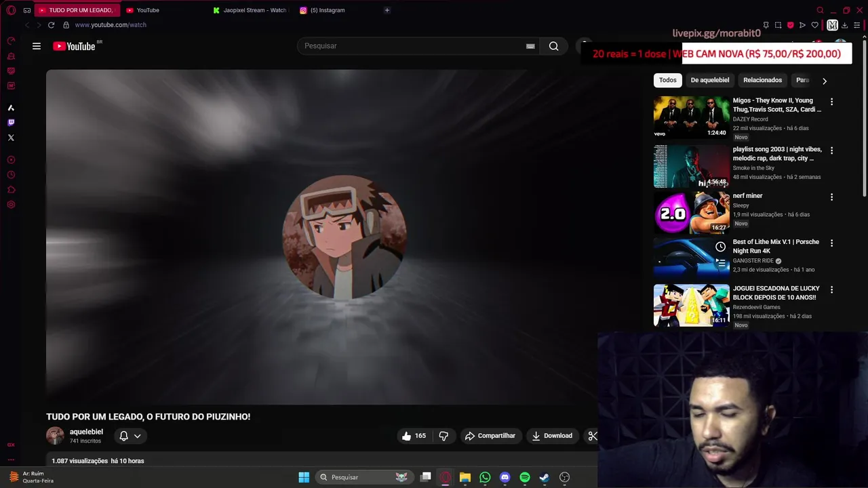This screenshot has width=868, height=488.
Task: Open the Opera snapshot tool icon
Action: [778, 25]
